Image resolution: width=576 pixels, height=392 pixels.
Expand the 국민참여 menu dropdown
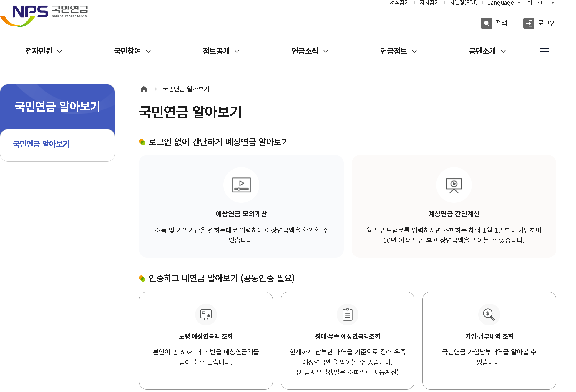point(132,51)
